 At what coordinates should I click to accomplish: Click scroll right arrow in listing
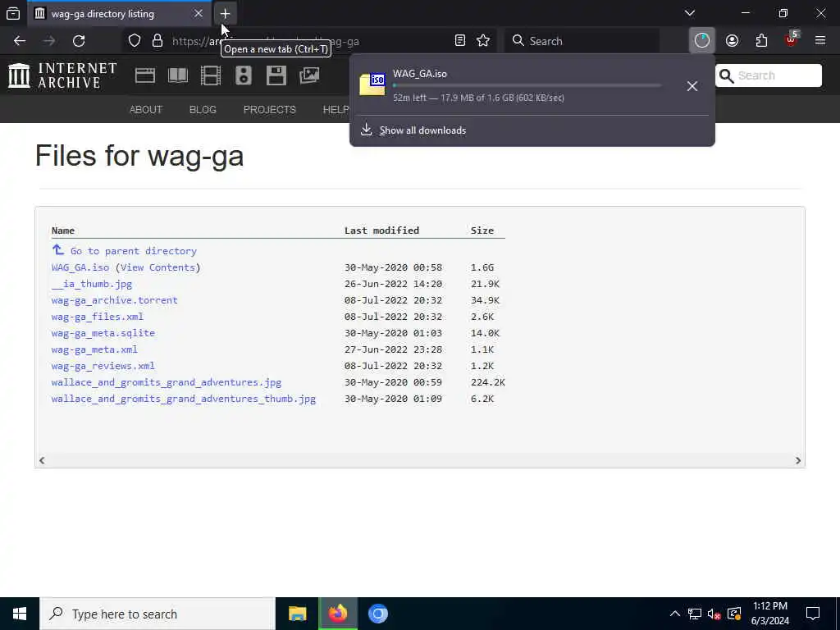click(x=798, y=460)
